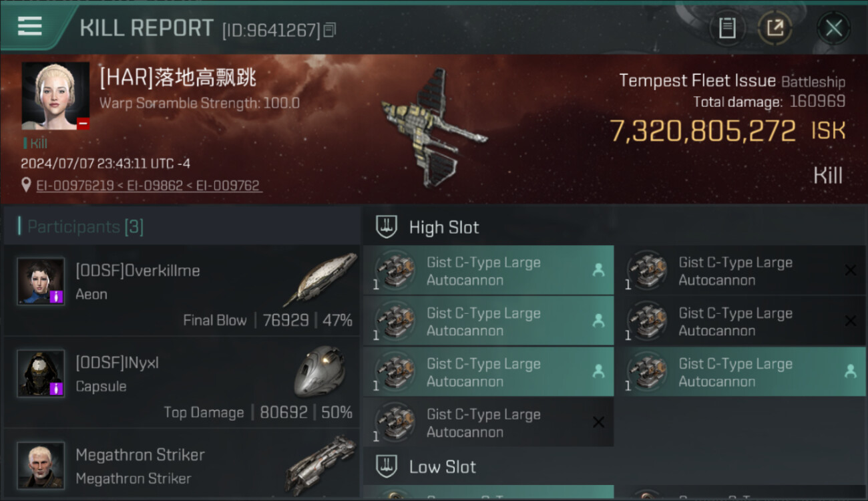Image resolution: width=868 pixels, height=501 pixels.
Task: Select first highlighted Gist C-Type Large Autocannon
Action: (x=489, y=271)
